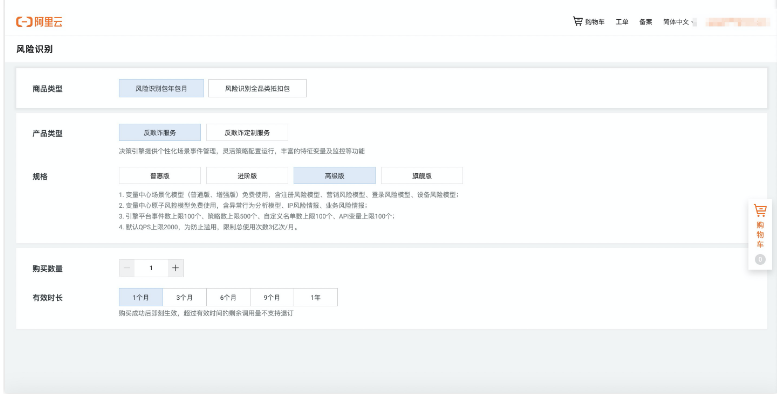Open the 备案 filing link
Screen dimensions: 777x394
pyautogui.click(x=646, y=22)
